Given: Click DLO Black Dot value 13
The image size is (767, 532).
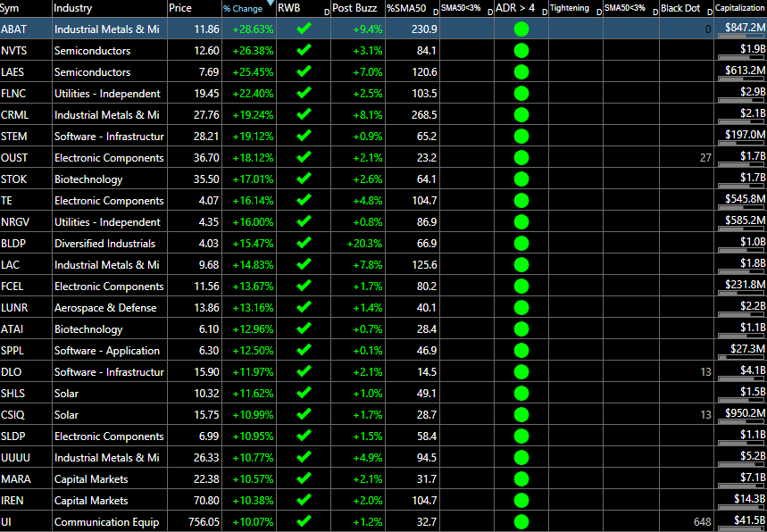Looking at the screenshot, I should tap(705, 372).
